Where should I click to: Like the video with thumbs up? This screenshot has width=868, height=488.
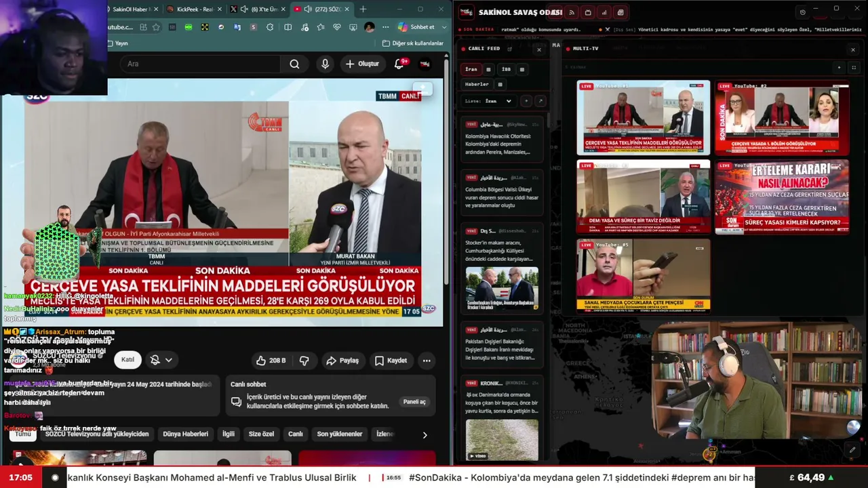tap(270, 361)
